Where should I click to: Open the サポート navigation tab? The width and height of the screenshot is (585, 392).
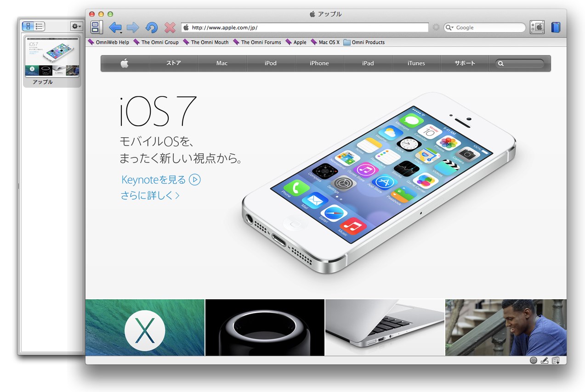pyautogui.click(x=465, y=63)
